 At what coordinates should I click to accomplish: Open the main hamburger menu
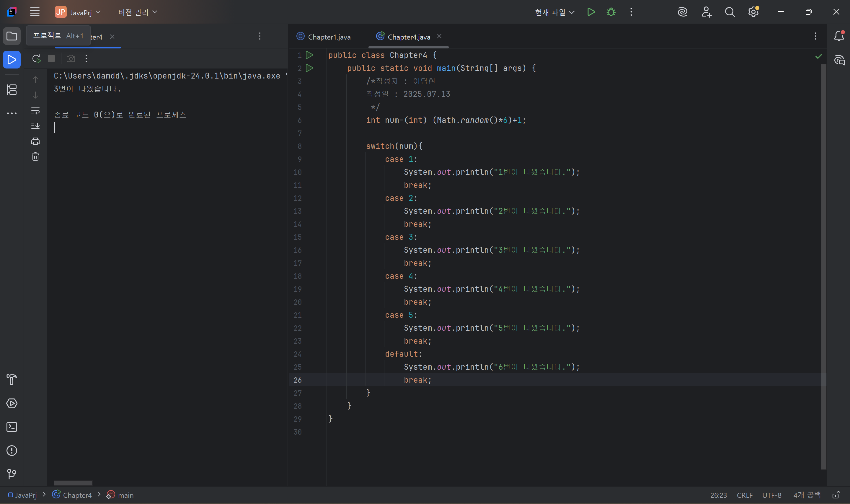[35, 12]
